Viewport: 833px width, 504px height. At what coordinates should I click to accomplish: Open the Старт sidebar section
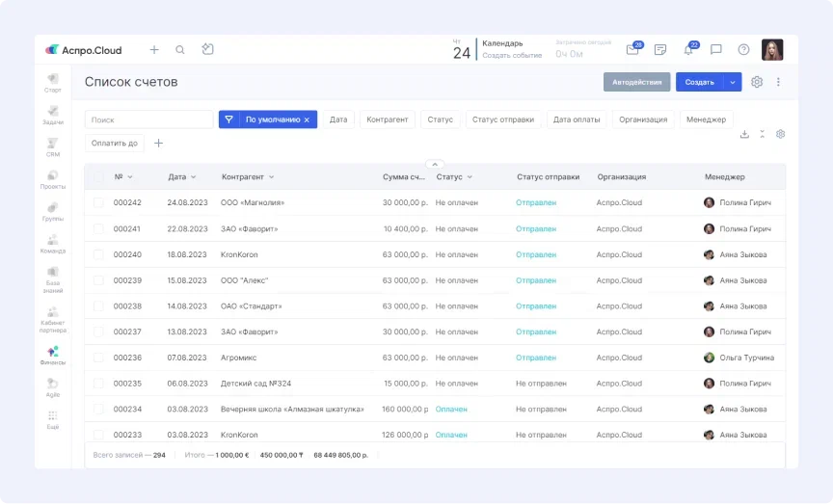(53, 84)
